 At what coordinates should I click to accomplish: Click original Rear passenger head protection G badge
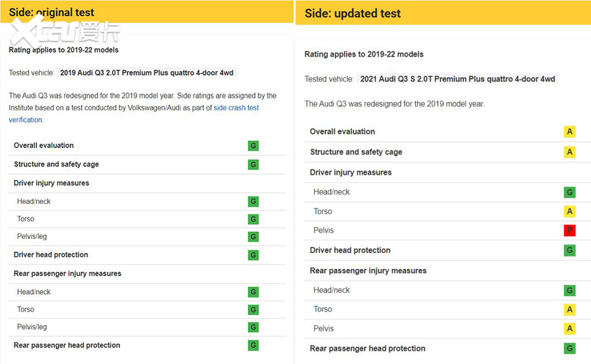tap(254, 345)
